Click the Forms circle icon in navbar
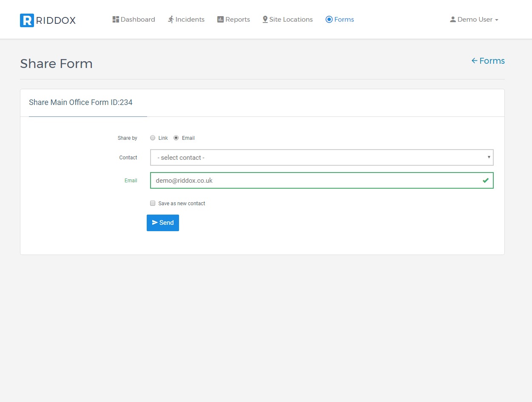The width and height of the screenshot is (532, 402). point(329,20)
